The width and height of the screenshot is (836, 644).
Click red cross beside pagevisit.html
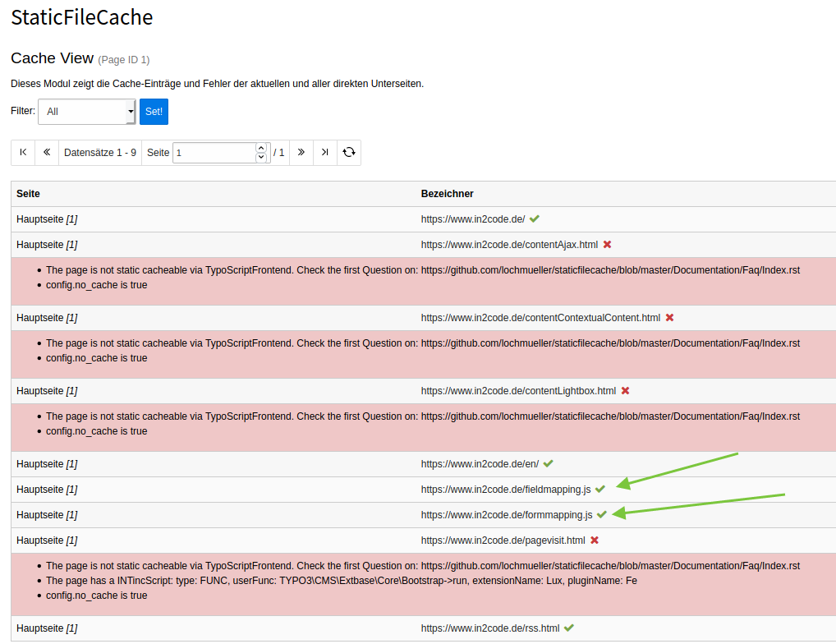tap(595, 540)
